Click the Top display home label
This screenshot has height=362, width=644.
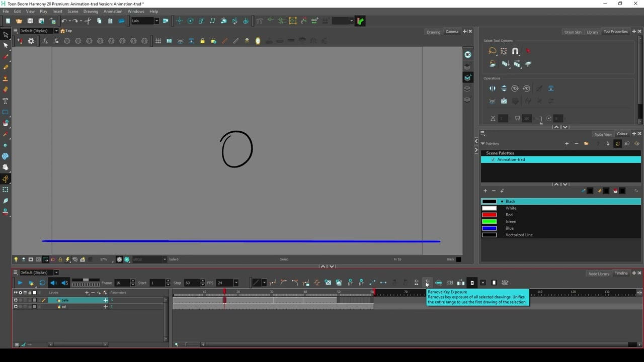point(66,31)
